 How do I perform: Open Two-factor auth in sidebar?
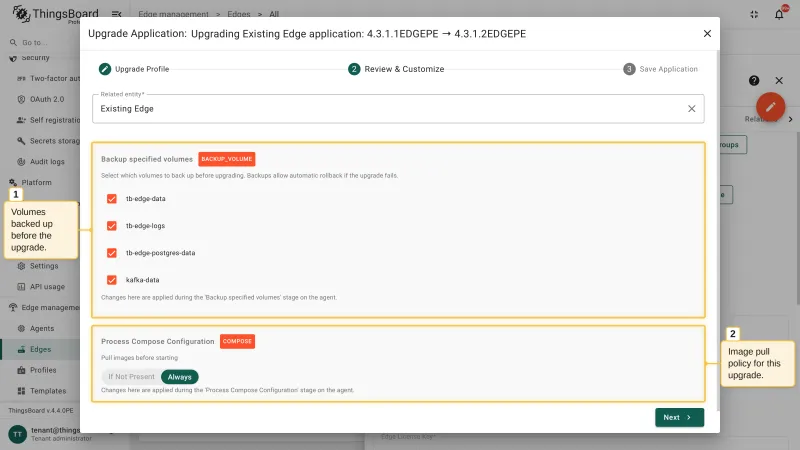pos(47,79)
